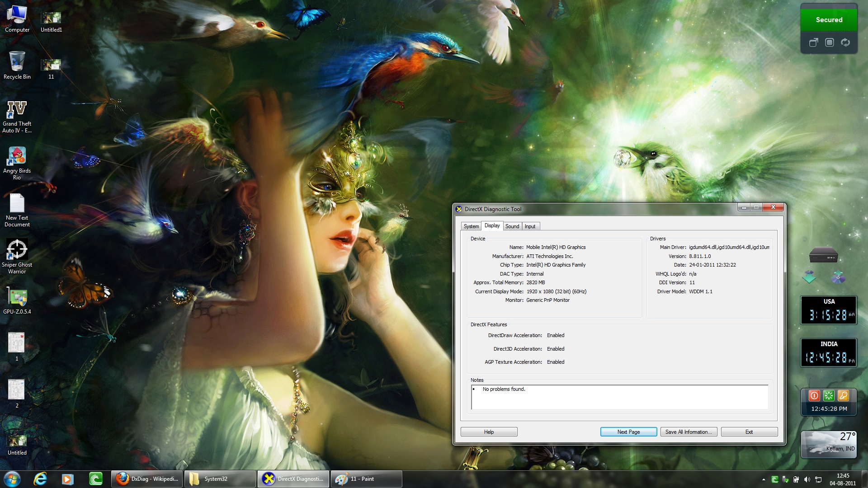
Task: Click the display name Mobile Intel(R) HD Graphics
Action: [x=556, y=247]
